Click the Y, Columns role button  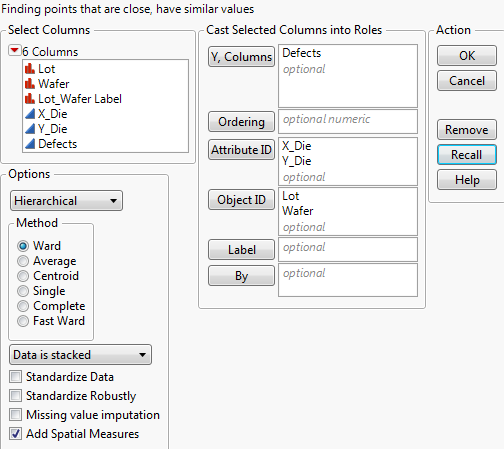tap(241, 57)
